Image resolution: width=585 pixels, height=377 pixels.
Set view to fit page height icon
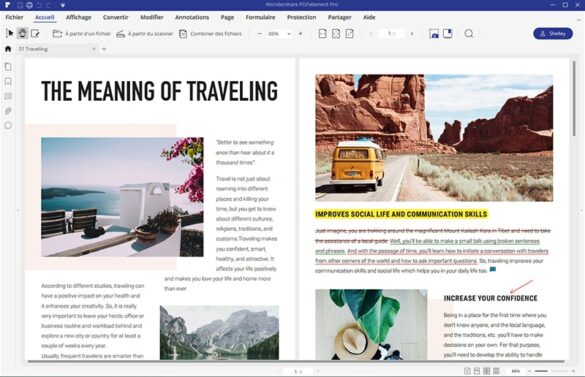pos(322,34)
